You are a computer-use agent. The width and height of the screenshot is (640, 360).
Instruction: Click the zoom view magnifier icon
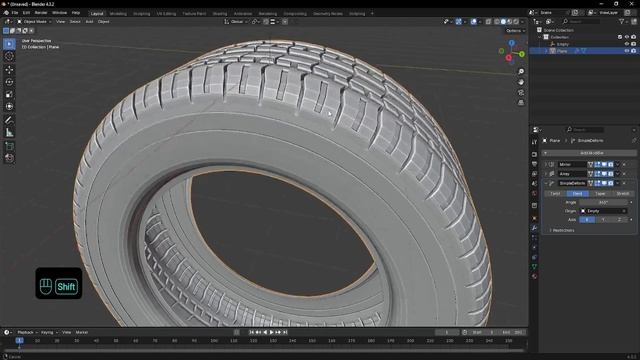[521, 71]
